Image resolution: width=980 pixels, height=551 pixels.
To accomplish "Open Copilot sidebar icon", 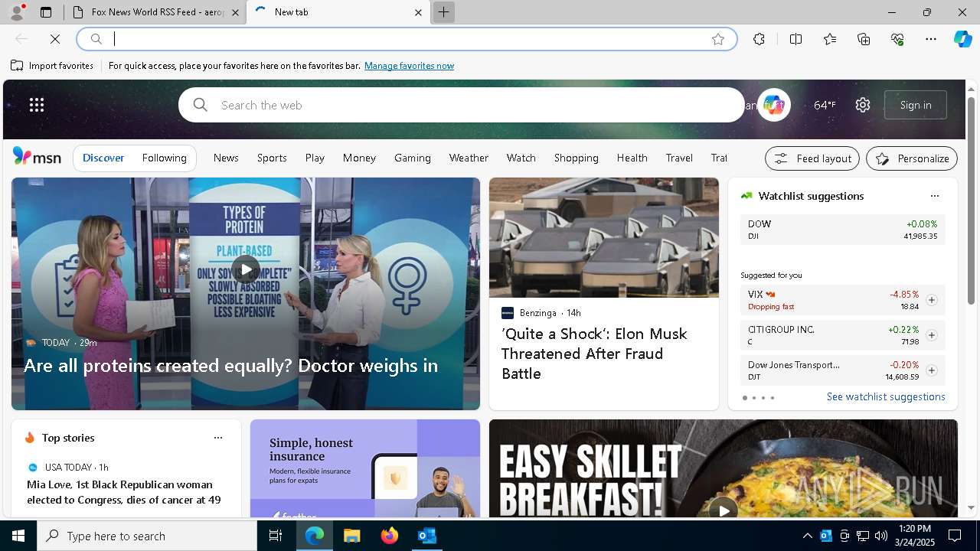I will (963, 39).
